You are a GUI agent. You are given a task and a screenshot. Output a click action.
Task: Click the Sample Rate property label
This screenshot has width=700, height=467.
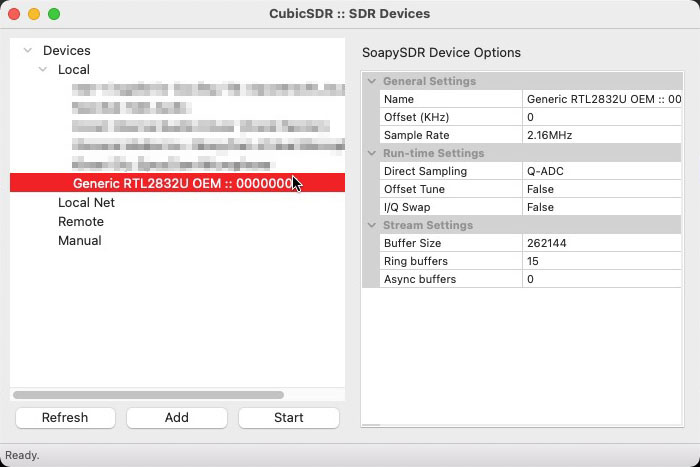pos(417,135)
